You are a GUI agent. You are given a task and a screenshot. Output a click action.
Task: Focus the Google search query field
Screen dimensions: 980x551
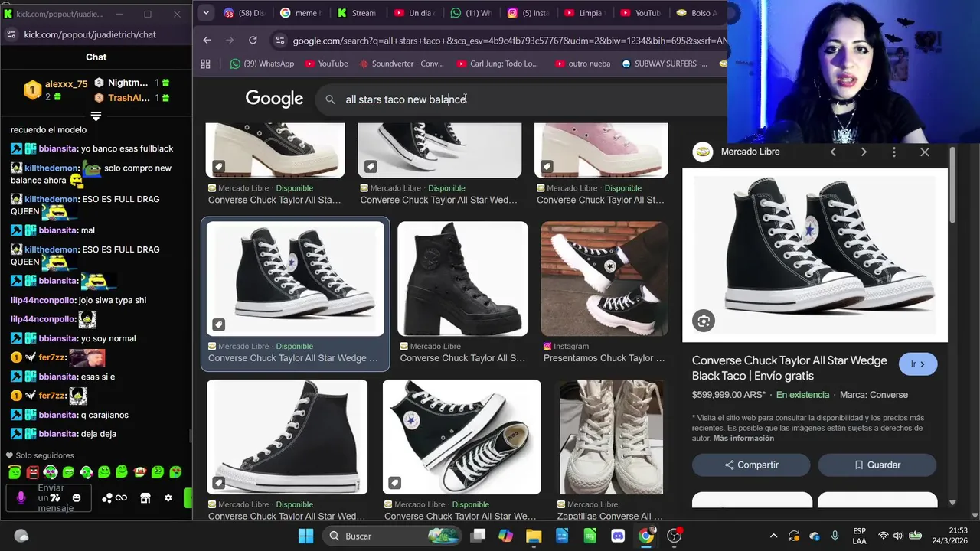[521, 99]
